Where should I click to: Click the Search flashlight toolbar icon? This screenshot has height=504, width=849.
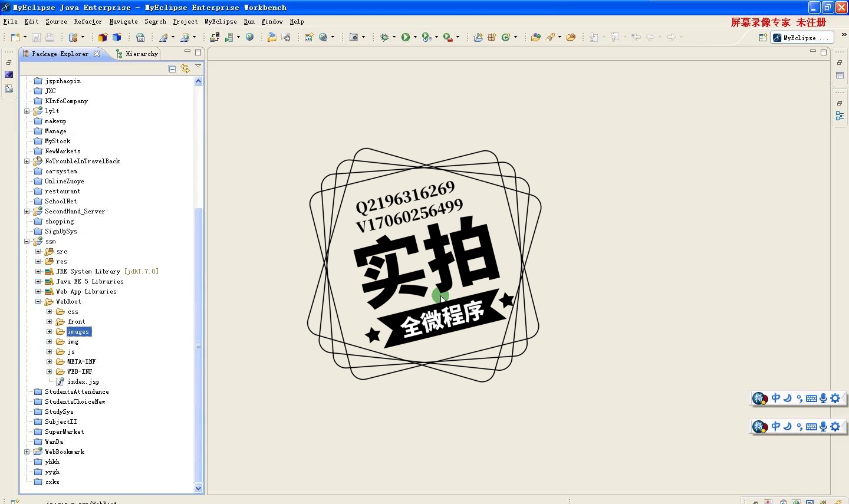551,37
